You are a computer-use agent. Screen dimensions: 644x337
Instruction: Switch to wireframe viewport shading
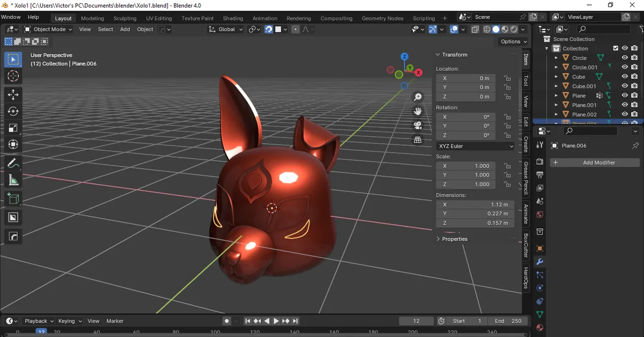pyautogui.click(x=487, y=29)
